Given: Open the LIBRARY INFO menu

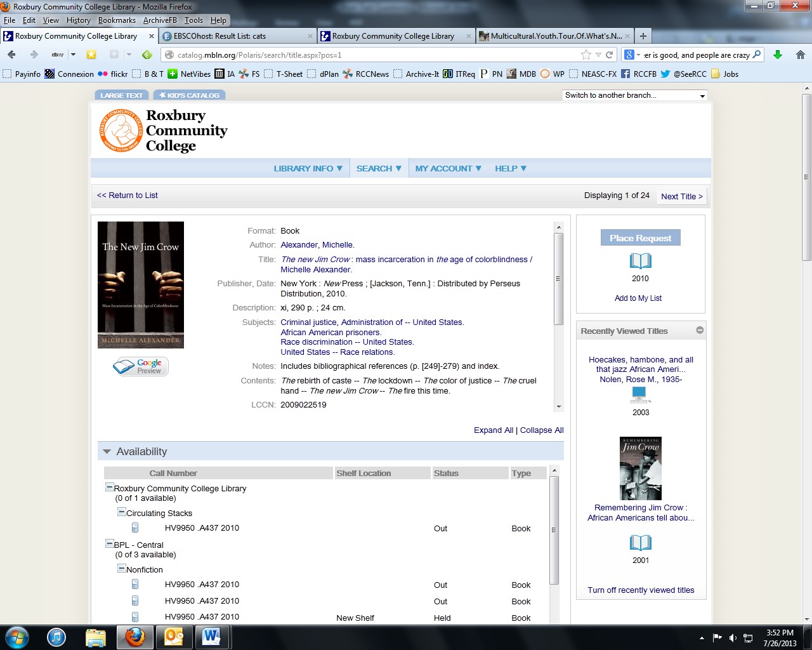Looking at the screenshot, I should (308, 168).
